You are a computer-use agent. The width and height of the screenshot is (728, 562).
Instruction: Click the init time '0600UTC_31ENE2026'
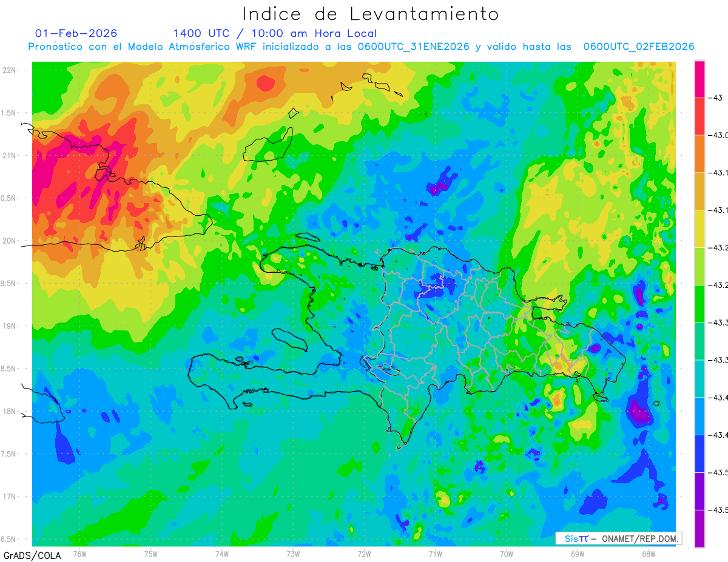pyautogui.click(x=414, y=47)
